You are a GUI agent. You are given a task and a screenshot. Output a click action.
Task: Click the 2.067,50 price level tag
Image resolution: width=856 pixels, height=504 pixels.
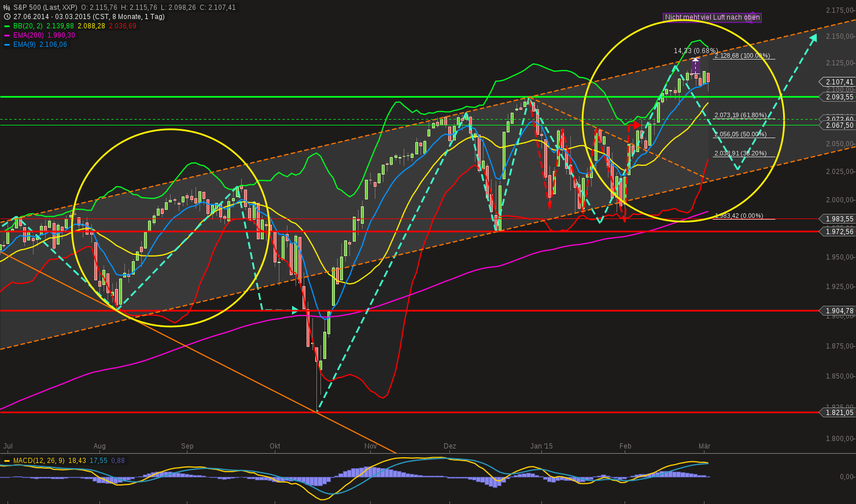(x=837, y=125)
